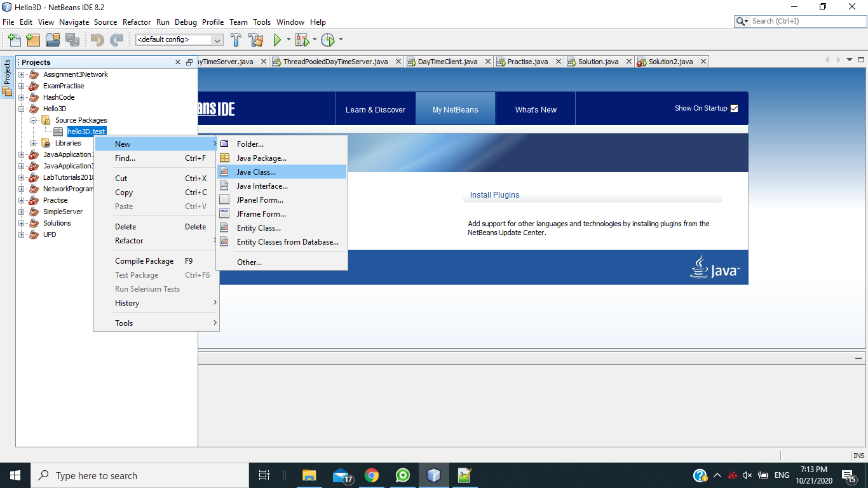Run the project with green play icon
This screenshot has width=868, height=488.
(277, 40)
